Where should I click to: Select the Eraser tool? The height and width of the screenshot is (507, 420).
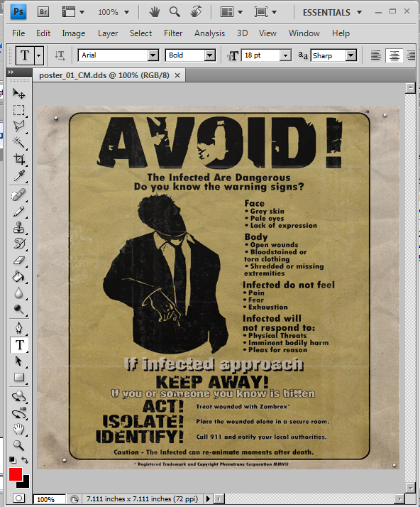18,261
